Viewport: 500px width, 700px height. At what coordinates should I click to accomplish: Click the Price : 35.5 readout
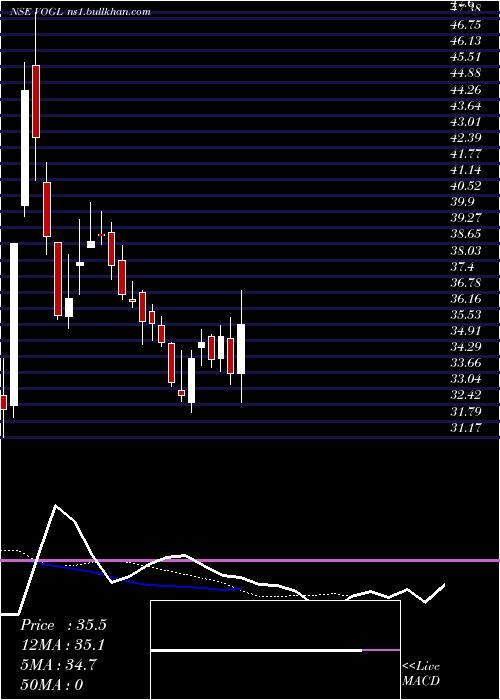pyautogui.click(x=63, y=625)
